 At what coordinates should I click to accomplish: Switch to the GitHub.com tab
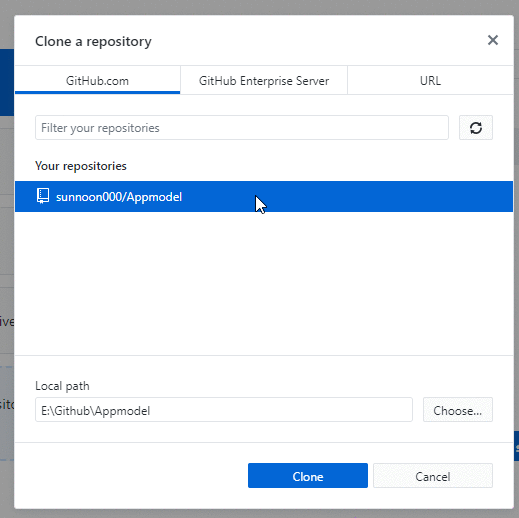coord(97,80)
